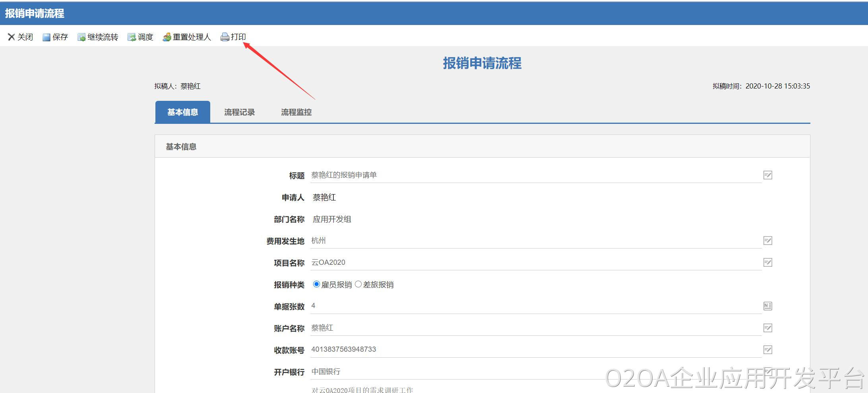Click the 调度 toolbar icon

[x=132, y=37]
